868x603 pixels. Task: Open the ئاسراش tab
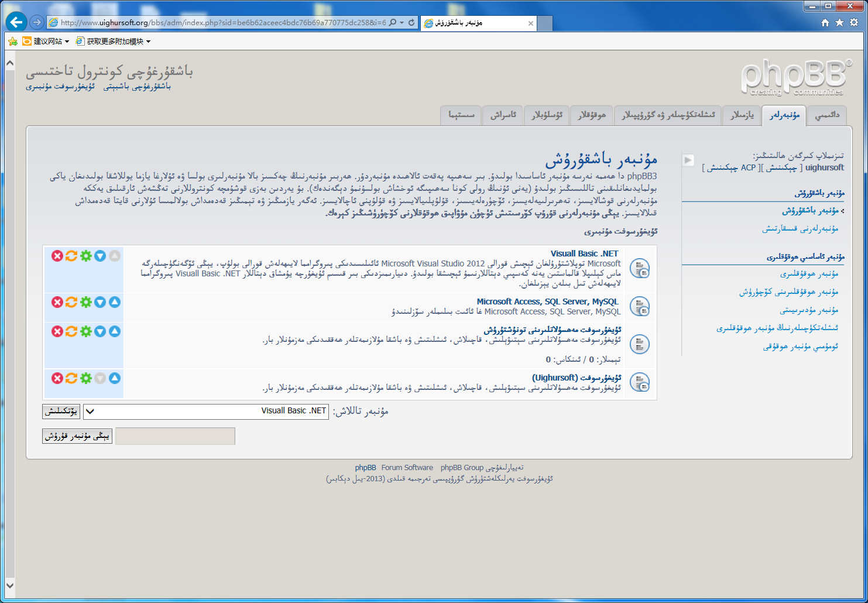click(x=503, y=115)
